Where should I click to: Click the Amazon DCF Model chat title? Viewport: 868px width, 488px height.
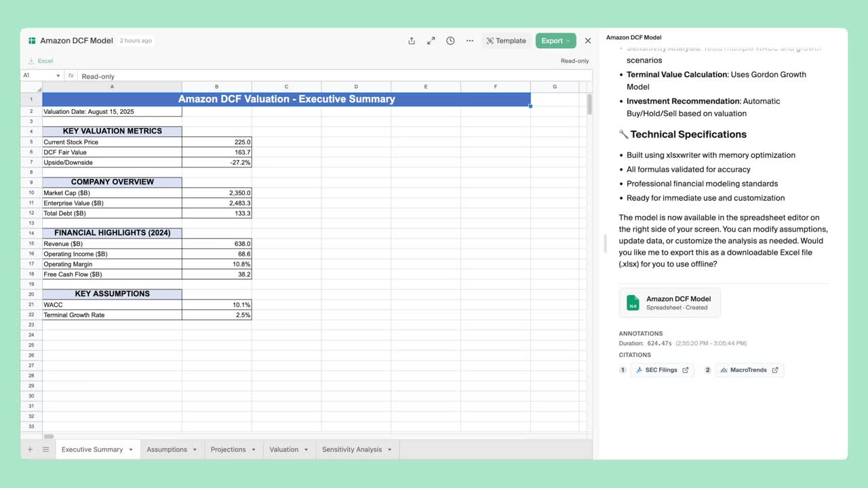pos(634,37)
